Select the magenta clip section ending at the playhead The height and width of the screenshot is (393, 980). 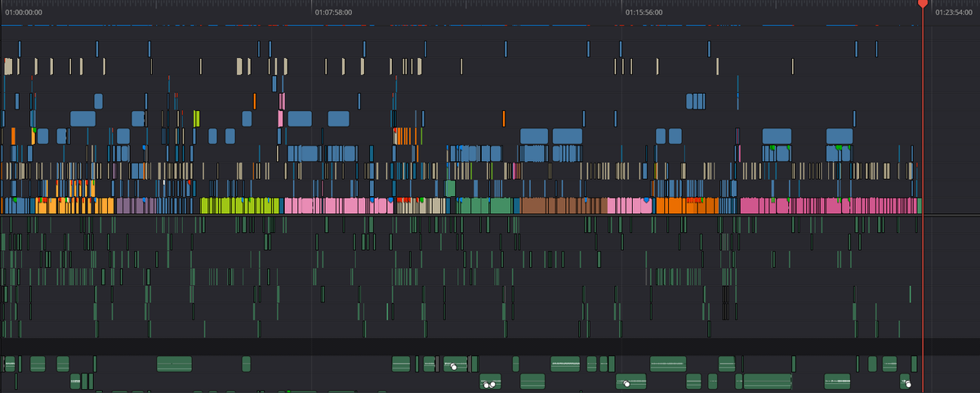point(831,206)
